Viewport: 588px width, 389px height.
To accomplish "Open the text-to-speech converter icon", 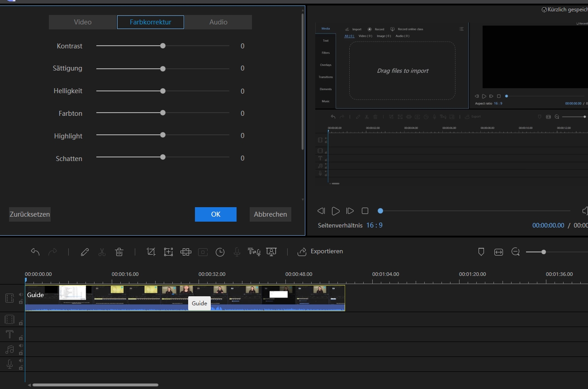I will click(x=254, y=252).
